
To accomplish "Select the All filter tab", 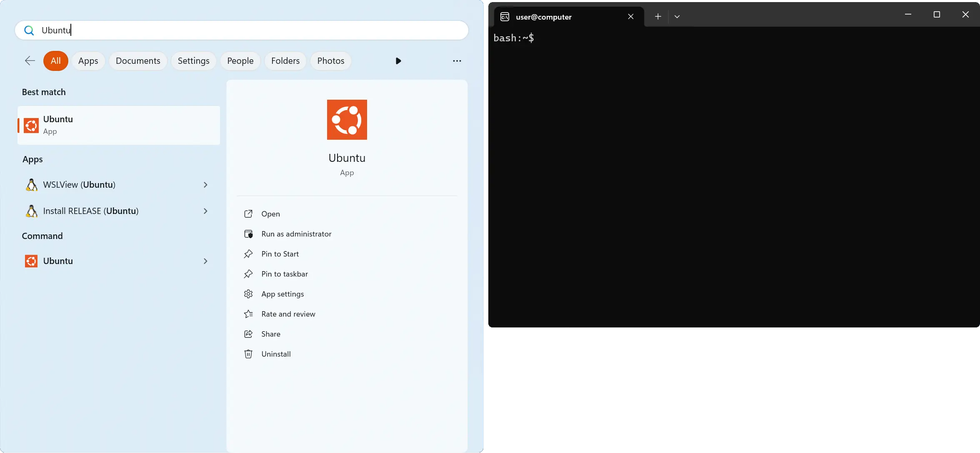I will click(x=56, y=61).
